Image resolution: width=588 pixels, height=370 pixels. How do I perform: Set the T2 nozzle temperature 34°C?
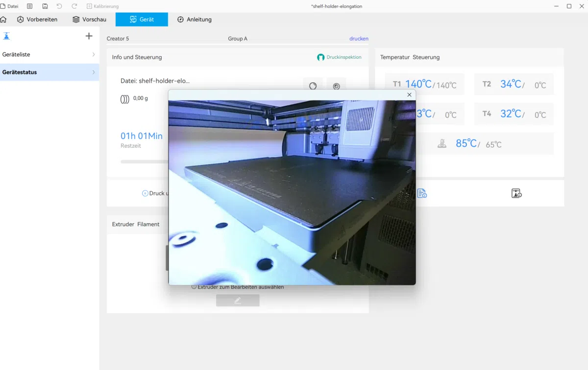(x=514, y=84)
